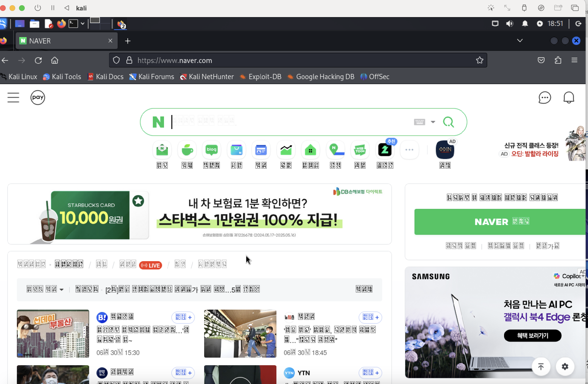Open Naver Talk chat bubble icon
The width and height of the screenshot is (588, 384).
click(x=545, y=97)
